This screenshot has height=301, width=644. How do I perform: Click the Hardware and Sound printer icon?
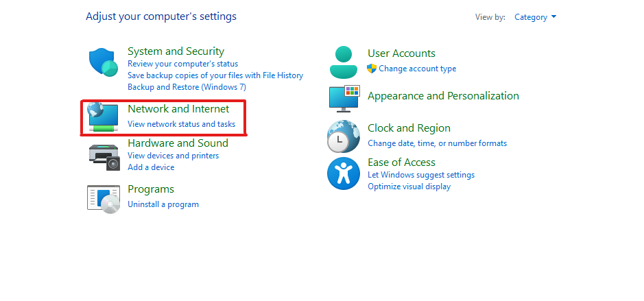104,156
